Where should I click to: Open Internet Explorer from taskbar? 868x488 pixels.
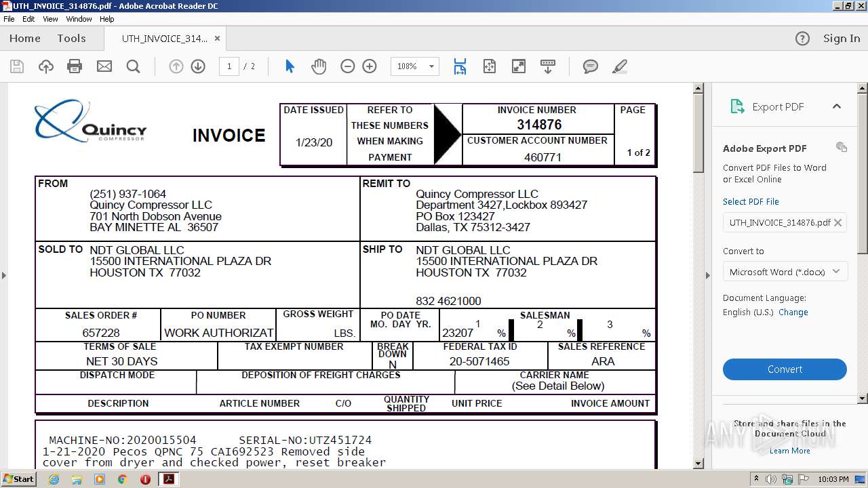(x=54, y=479)
